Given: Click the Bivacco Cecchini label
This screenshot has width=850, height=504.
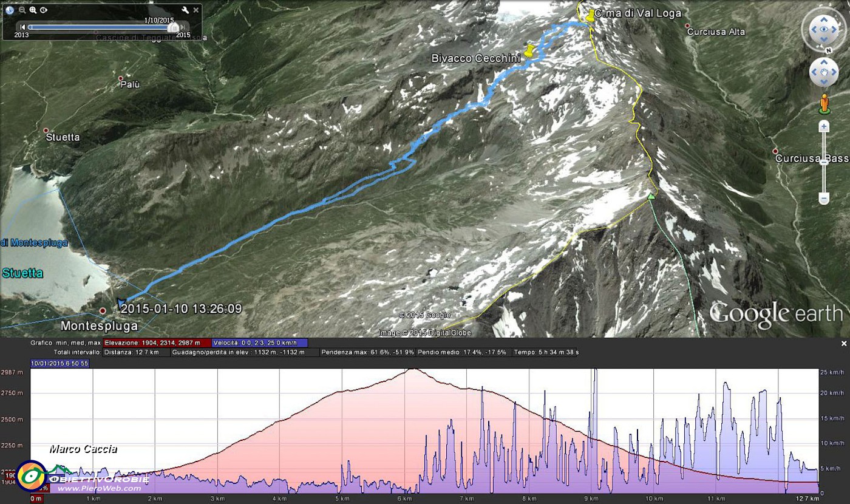Looking at the screenshot, I should tap(476, 58).
